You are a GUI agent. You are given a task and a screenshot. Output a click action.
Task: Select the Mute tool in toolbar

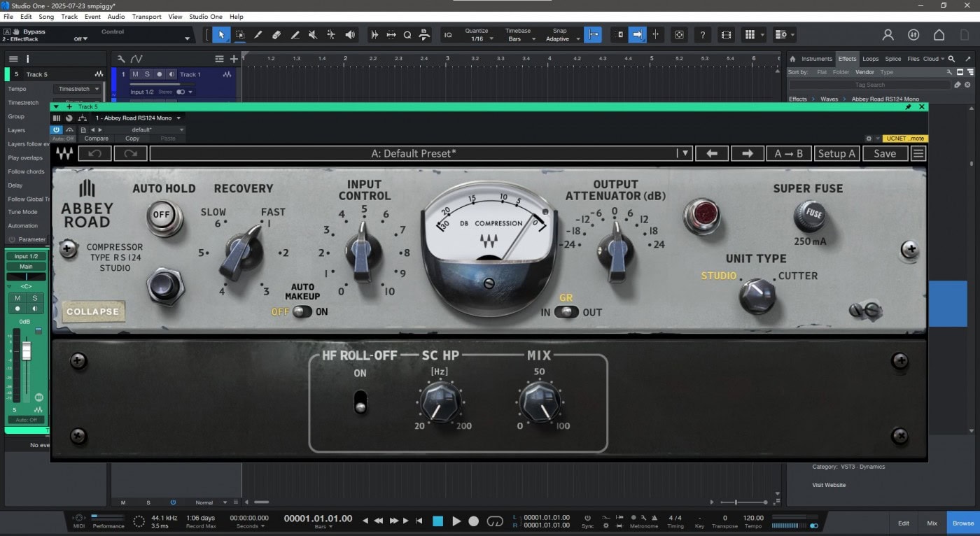(x=313, y=34)
